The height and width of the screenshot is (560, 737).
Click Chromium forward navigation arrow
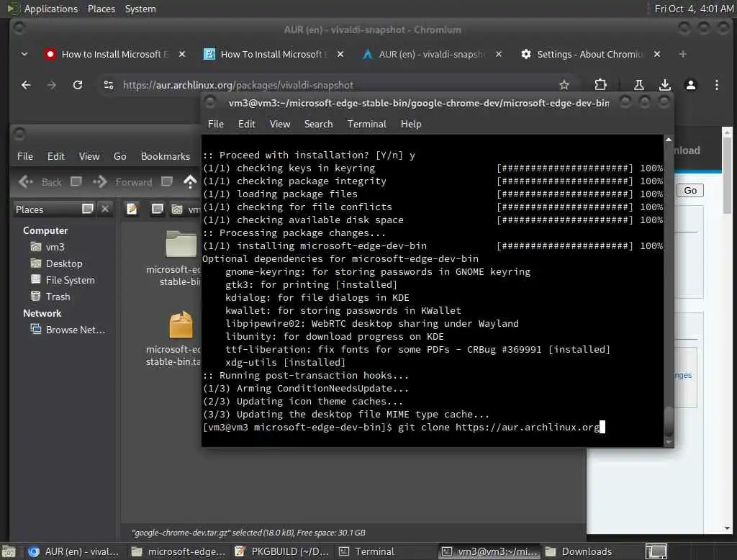pos(52,85)
